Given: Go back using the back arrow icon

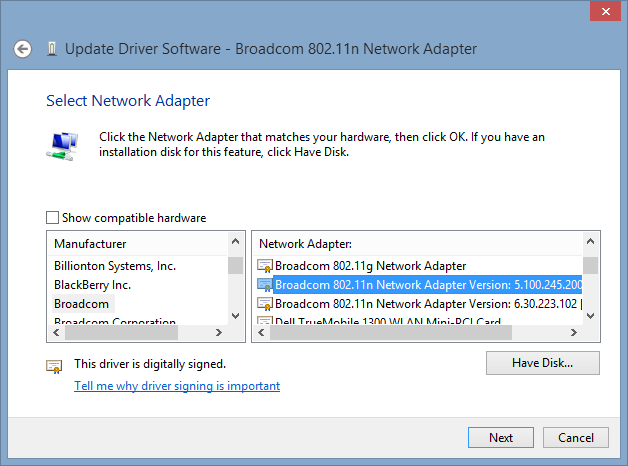Looking at the screenshot, I should 22,49.
